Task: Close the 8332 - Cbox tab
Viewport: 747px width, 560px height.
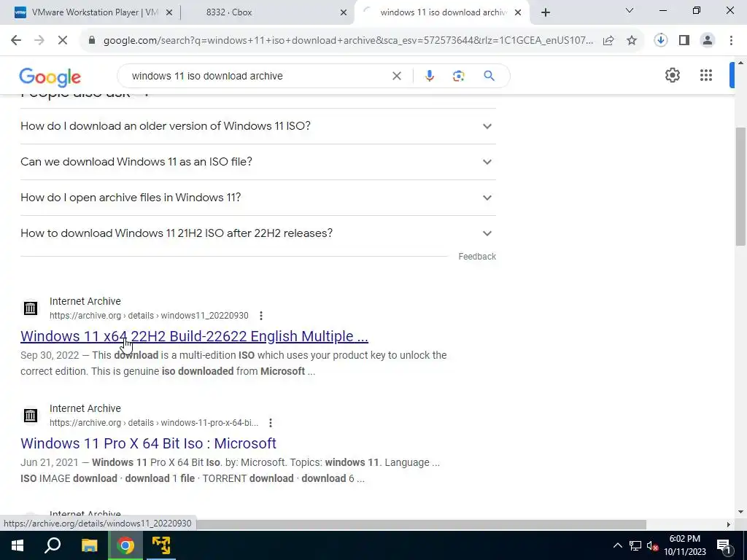Action: click(x=343, y=13)
